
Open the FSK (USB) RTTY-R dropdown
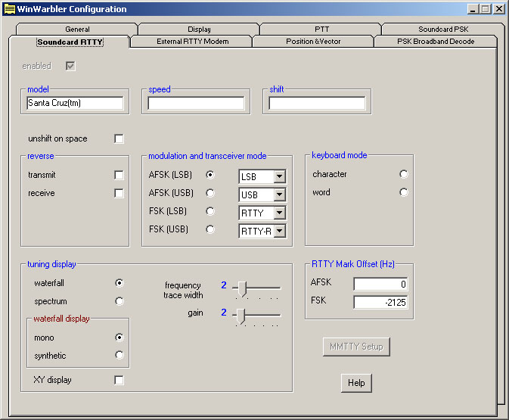click(279, 231)
